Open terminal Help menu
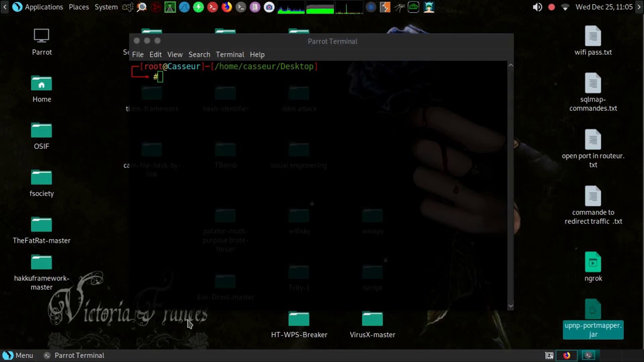This screenshot has width=644, height=362. click(x=257, y=54)
